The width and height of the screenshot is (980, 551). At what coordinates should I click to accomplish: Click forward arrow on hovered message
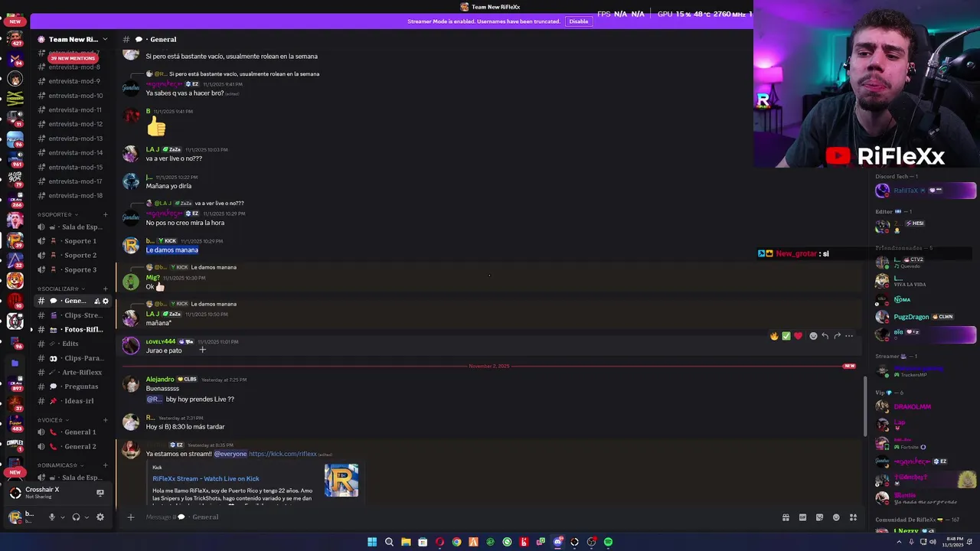point(837,336)
